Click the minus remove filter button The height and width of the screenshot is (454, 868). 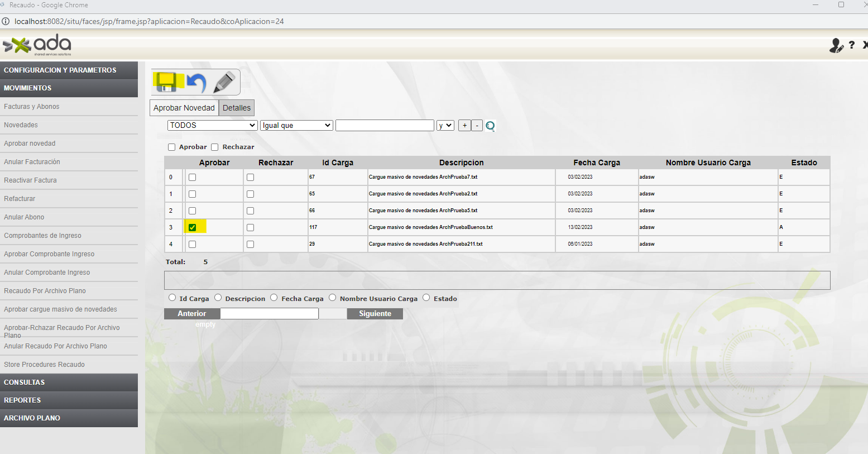tap(477, 126)
